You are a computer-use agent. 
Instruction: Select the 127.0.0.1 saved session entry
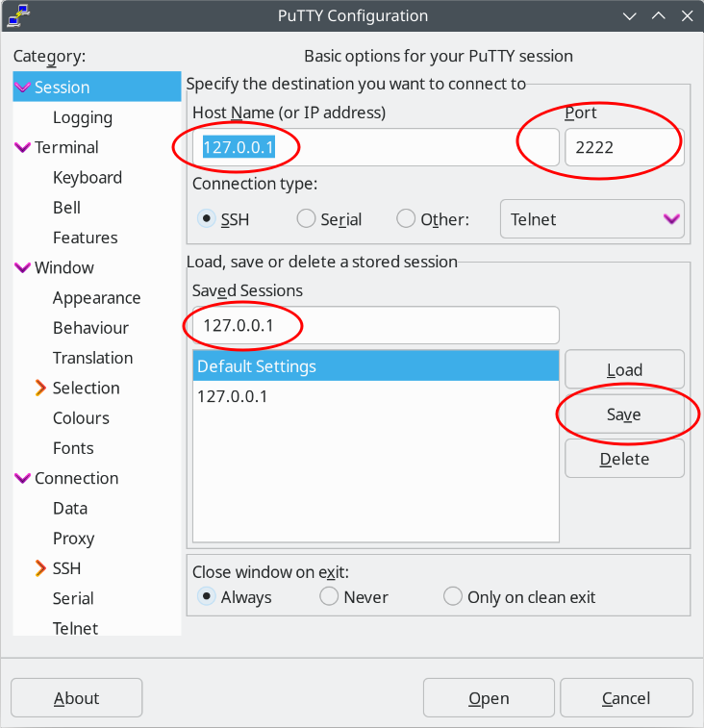[x=233, y=396]
